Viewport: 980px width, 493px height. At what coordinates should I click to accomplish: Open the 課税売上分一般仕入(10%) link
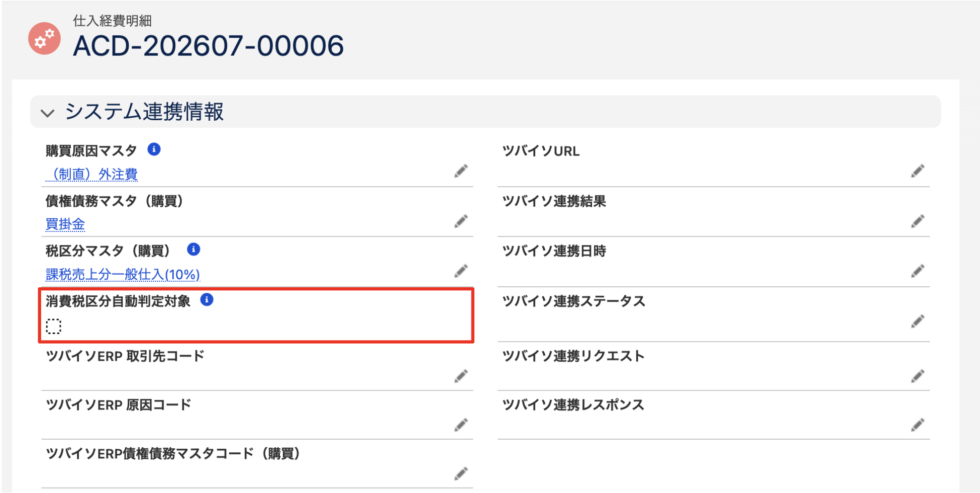click(123, 275)
